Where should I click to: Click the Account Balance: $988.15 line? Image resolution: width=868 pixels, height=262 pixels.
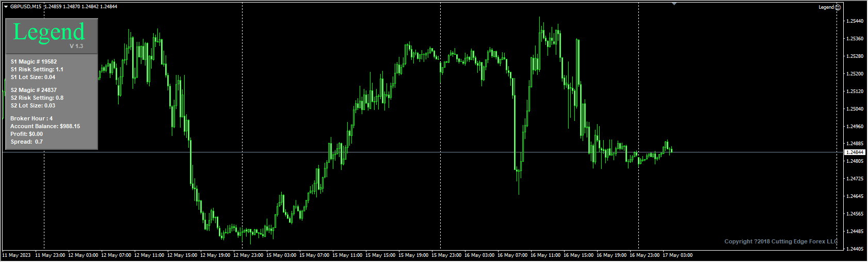pos(45,126)
